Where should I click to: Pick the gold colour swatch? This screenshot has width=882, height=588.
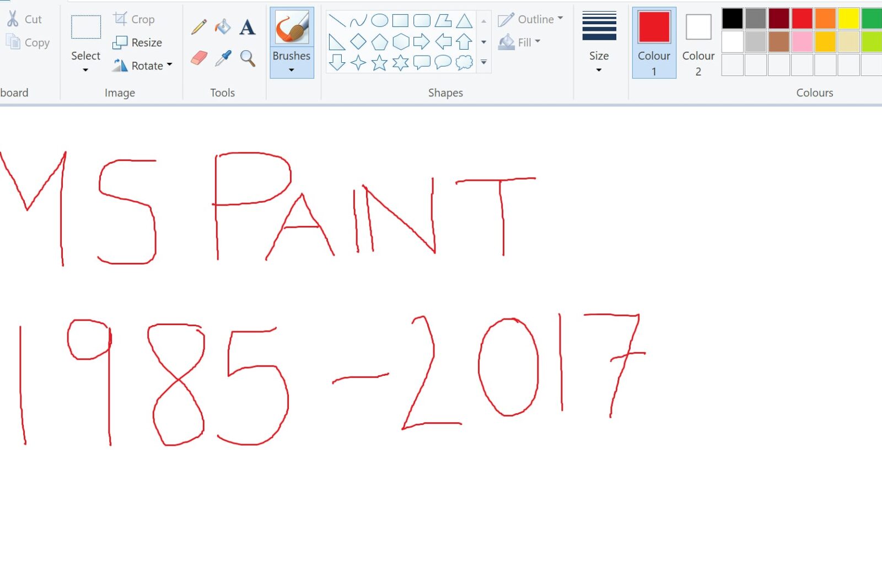[825, 42]
